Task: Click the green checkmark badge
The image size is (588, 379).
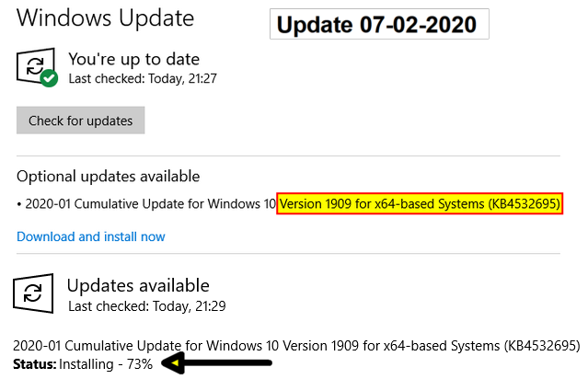Action: pyautogui.click(x=49, y=78)
